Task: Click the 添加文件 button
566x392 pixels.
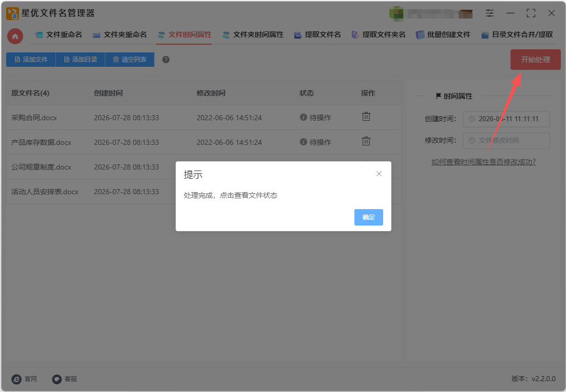Action: click(31, 60)
